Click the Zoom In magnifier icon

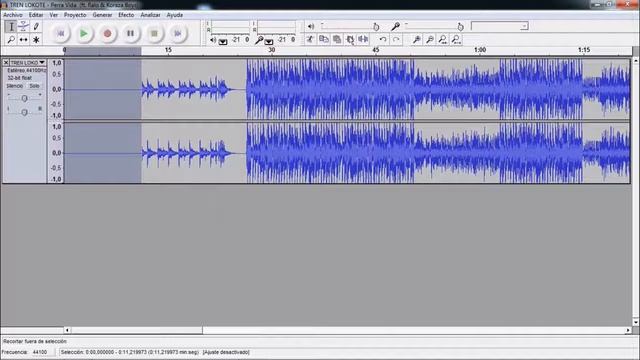417,39
